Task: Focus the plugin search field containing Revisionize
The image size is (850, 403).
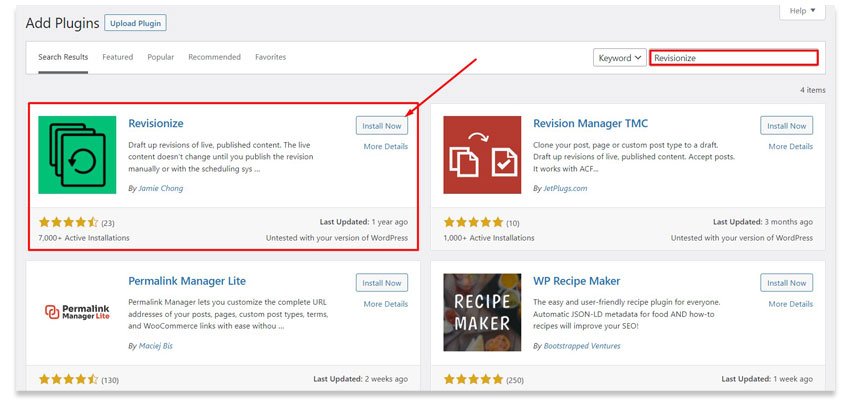Action: tap(733, 57)
